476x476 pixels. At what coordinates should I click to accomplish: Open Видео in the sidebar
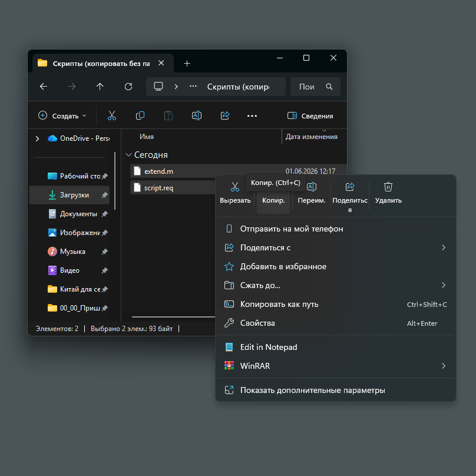[x=70, y=270]
